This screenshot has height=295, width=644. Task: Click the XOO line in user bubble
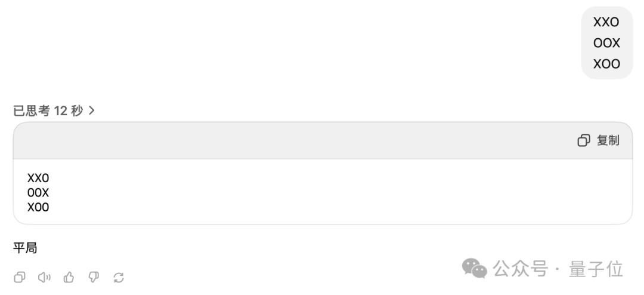click(606, 64)
